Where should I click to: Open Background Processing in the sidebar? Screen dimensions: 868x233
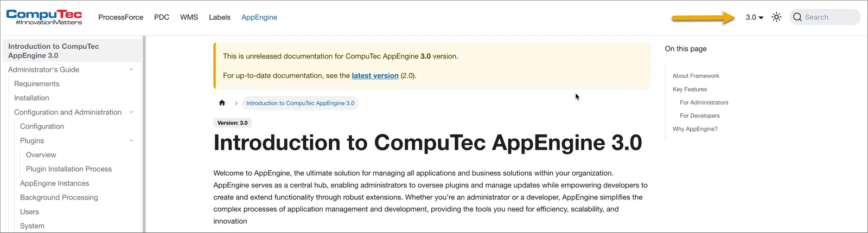(x=59, y=197)
